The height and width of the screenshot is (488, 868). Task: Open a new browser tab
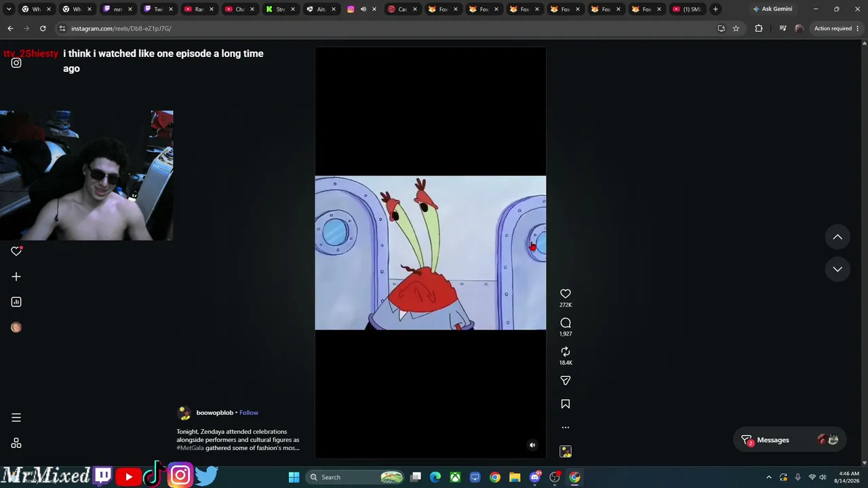pos(715,9)
